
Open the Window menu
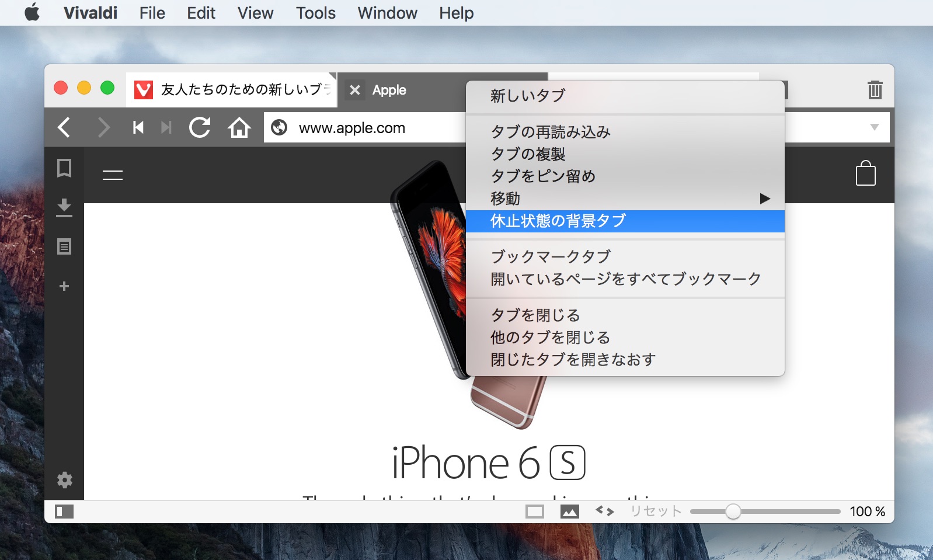coord(388,13)
